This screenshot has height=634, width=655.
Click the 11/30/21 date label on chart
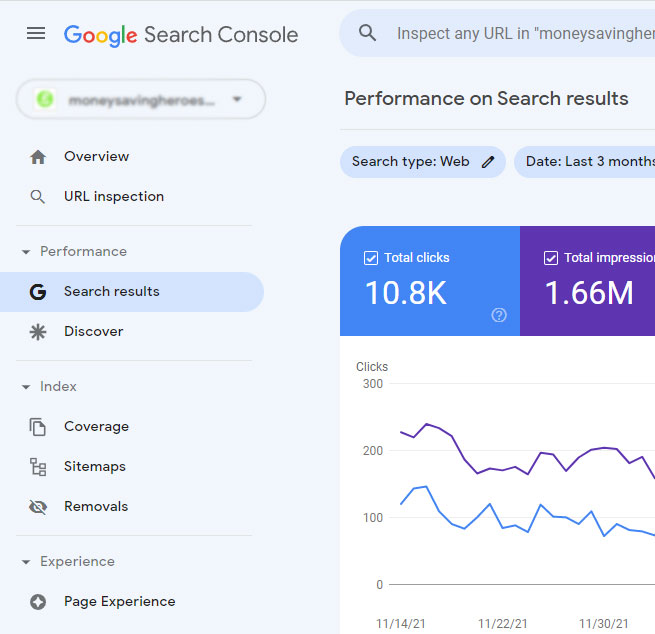[604, 624]
